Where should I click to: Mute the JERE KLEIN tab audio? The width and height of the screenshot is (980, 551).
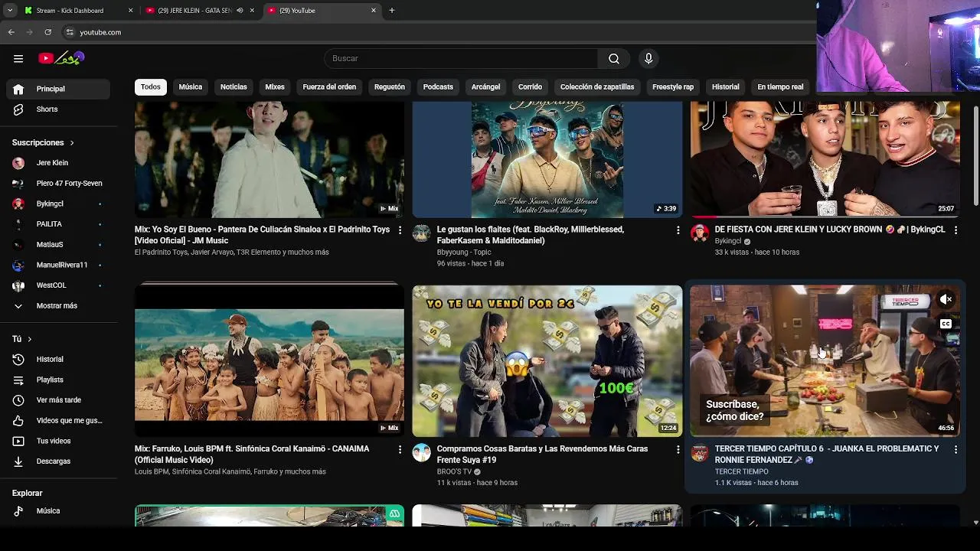pos(240,11)
